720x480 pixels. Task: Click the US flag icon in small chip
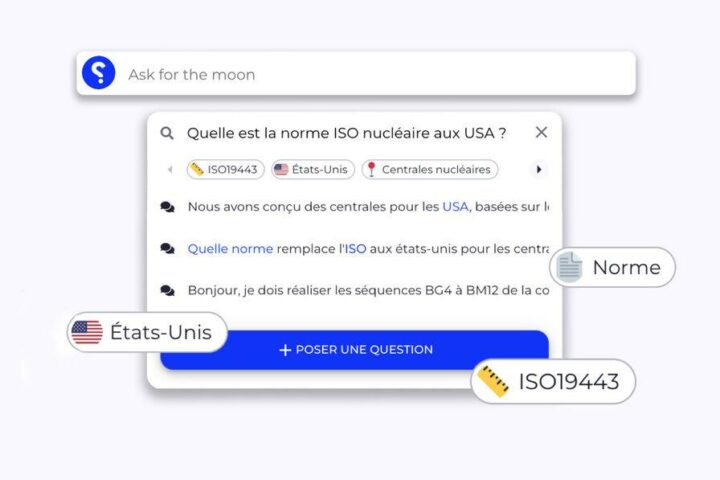[x=281, y=169]
